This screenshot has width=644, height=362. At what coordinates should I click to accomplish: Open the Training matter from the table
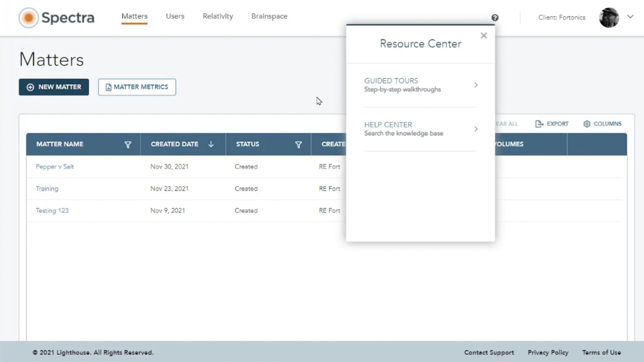click(x=47, y=188)
